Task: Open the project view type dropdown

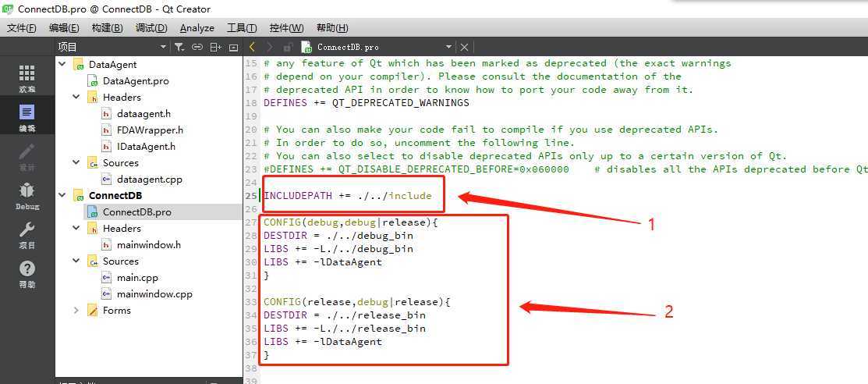Action: tap(163, 48)
